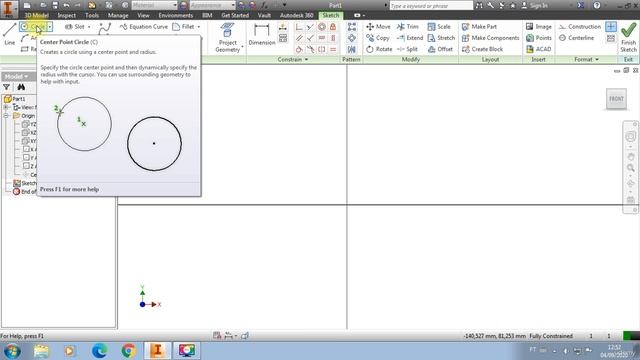The image size is (640, 360).
Task: Open the Manage tab
Action: [x=118, y=16]
